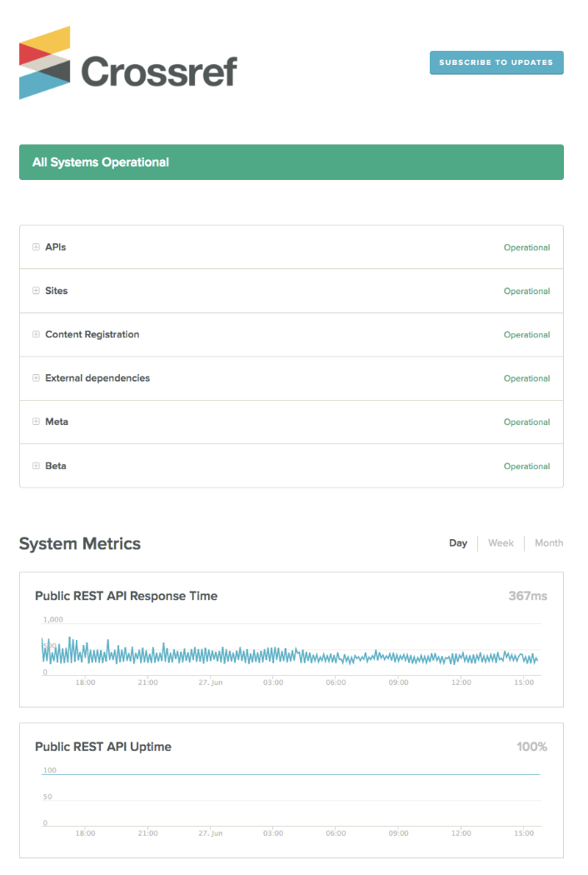Click the APIs Operational status text
Viewport: 588px width, 875px height.
pos(526,247)
